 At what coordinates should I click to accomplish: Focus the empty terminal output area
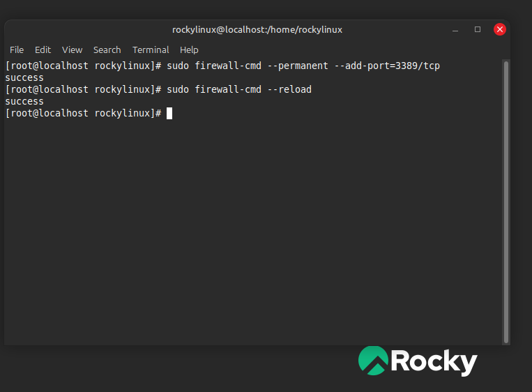(251, 230)
